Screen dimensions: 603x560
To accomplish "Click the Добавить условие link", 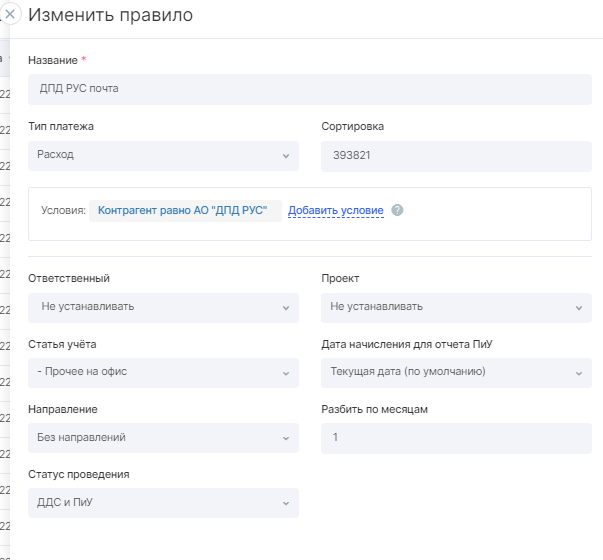I will point(335,211).
